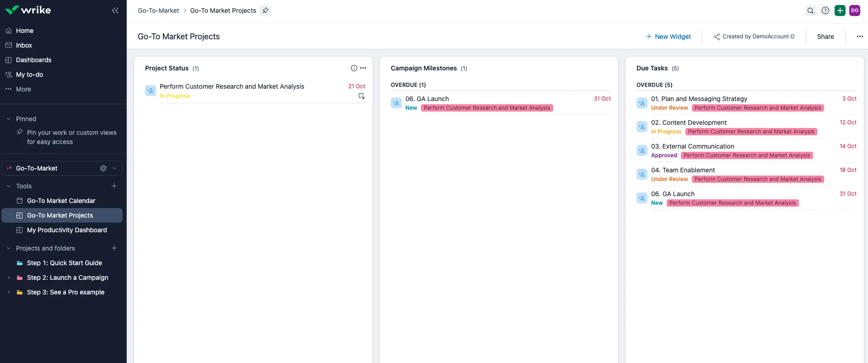Click In Progress status in Project Status
The height and width of the screenshot is (363, 868).
tap(175, 96)
